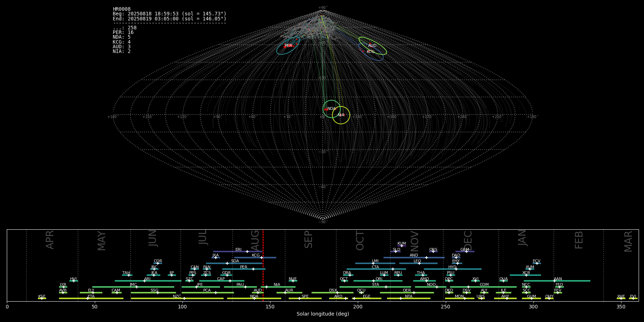The image size is (644, 322).
Task: Click the DEC month label in timeline
Action: coord(468,240)
